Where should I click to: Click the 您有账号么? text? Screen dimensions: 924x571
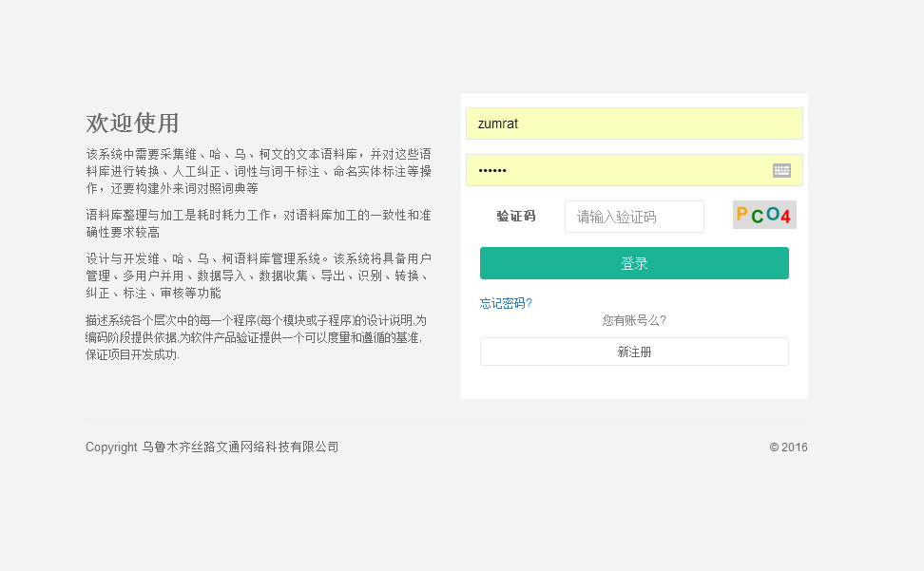[634, 320]
